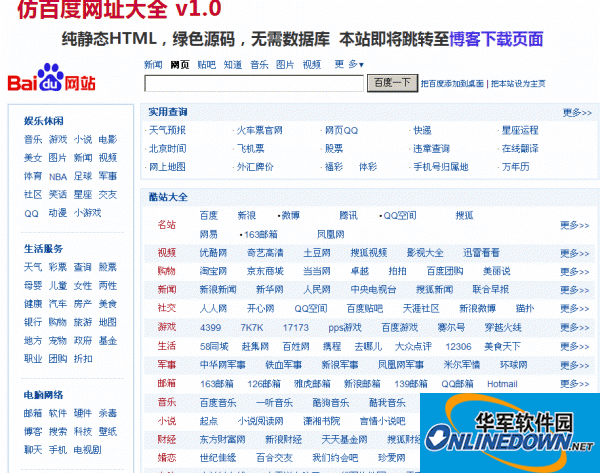Click 团购 in 生活服务 sidebar
This screenshot has width=600, height=473.
(58, 359)
